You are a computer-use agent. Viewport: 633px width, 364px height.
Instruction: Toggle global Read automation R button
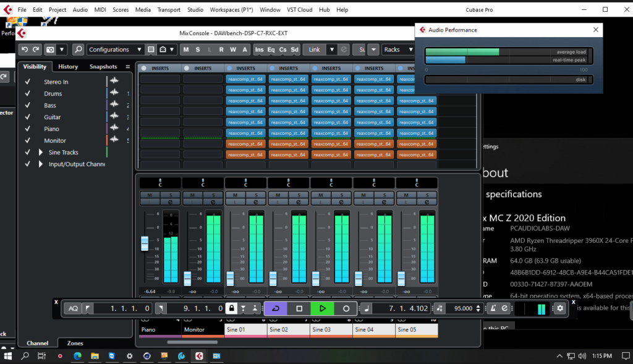(221, 49)
